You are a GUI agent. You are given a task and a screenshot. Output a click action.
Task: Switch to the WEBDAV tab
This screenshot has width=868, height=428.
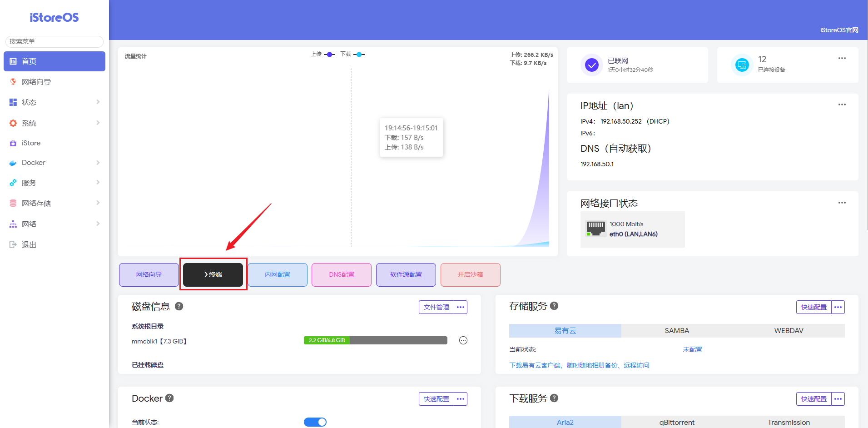[x=789, y=331]
